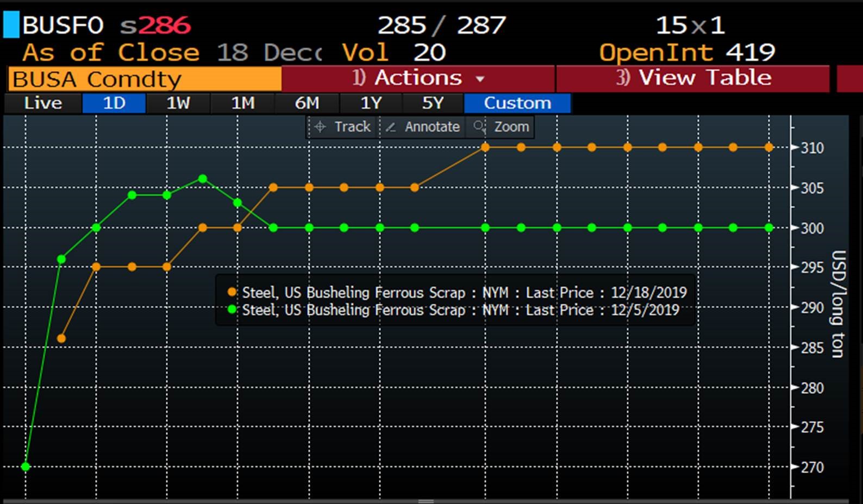Viewport: 863px width, 504px height.
Task: Click the lowest orange data point near 286
Action: 61,338
